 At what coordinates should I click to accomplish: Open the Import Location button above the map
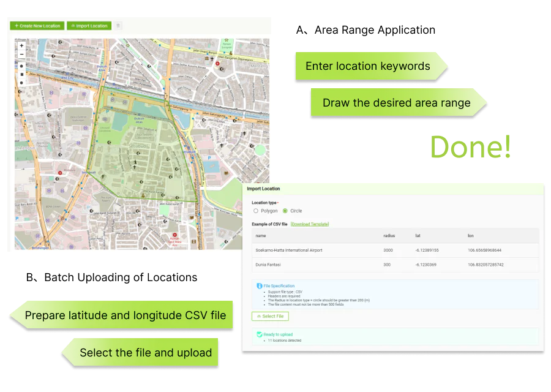tap(89, 26)
